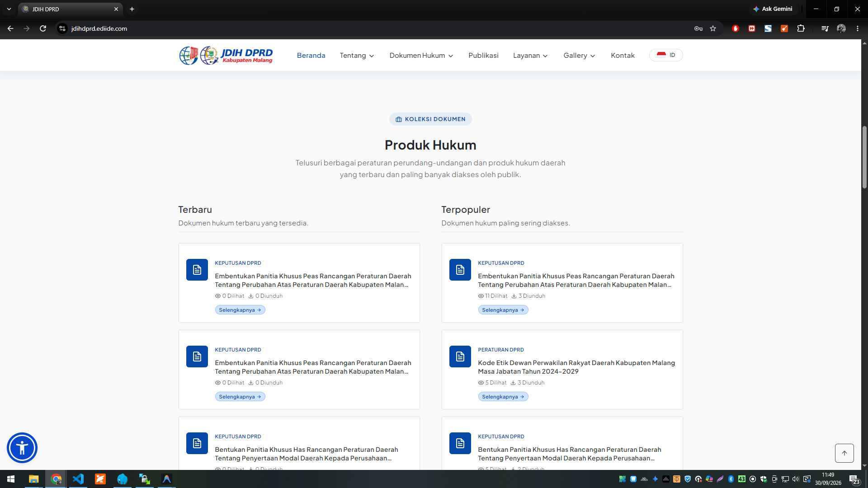Click the Bluetooth tray icon
This screenshot has height=488, width=868.
[x=731, y=479]
